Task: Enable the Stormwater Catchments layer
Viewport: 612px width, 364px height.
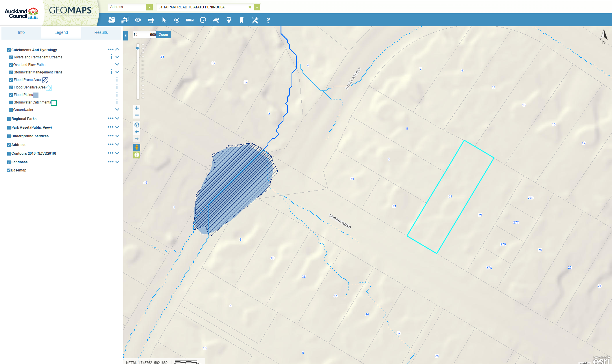Action: [11, 102]
